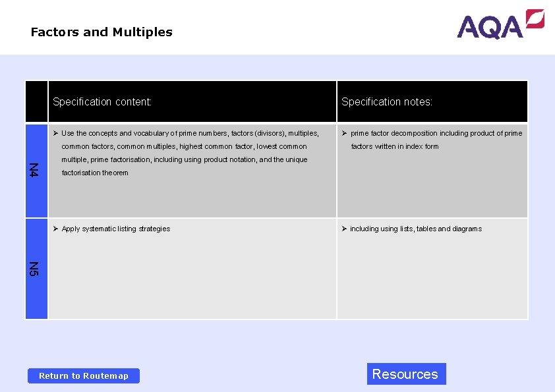Toggle highlight on Specification content header

click(x=102, y=101)
